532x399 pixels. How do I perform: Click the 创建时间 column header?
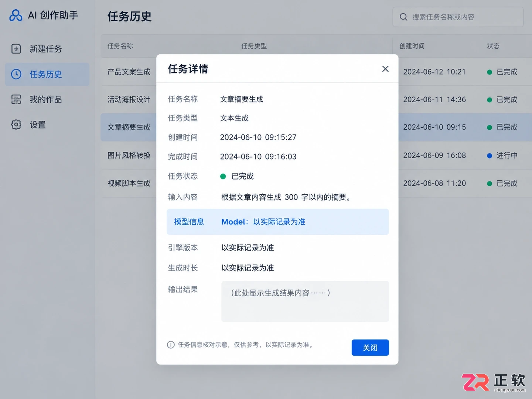coord(412,46)
